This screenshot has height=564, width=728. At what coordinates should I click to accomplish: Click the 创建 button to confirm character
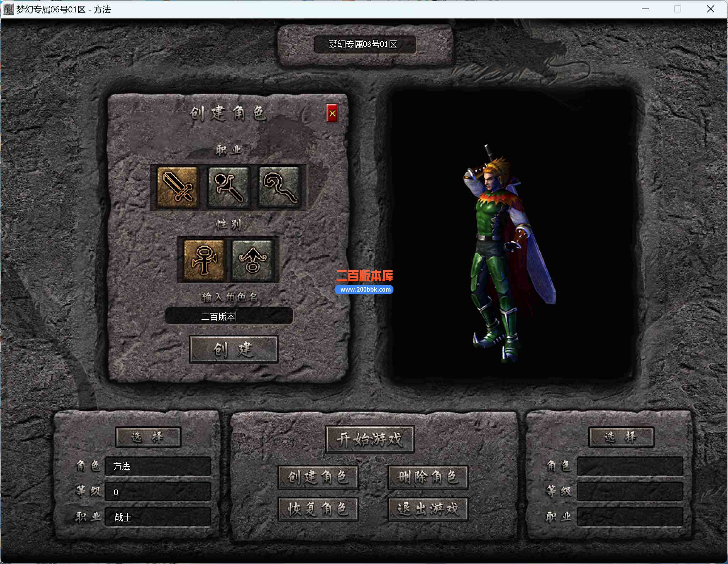pyautogui.click(x=233, y=349)
